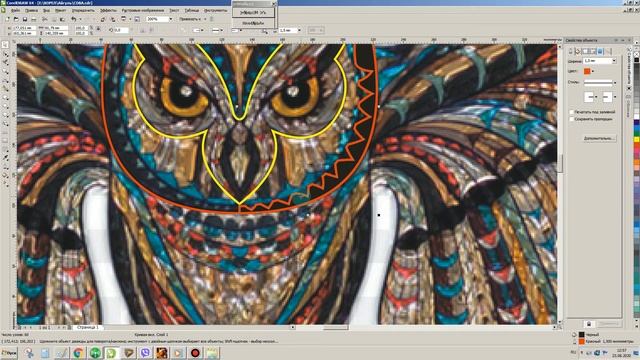Click the Дополнительно button
The height and width of the screenshot is (360, 640).
(x=599, y=138)
